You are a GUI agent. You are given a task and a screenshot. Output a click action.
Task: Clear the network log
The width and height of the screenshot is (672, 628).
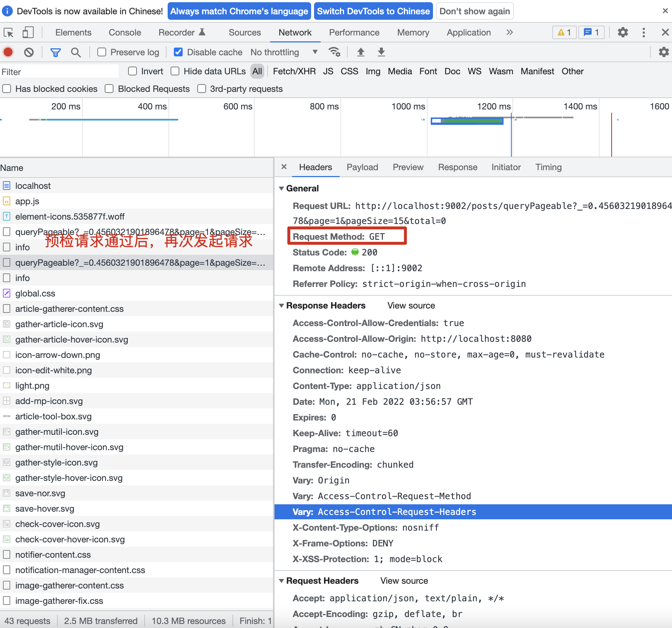(x=29, y=52)
